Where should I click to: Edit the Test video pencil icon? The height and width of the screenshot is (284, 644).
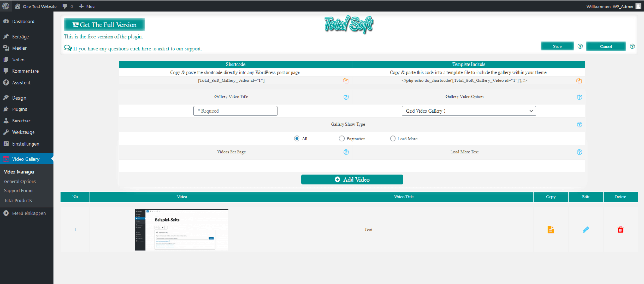point(586,230)
